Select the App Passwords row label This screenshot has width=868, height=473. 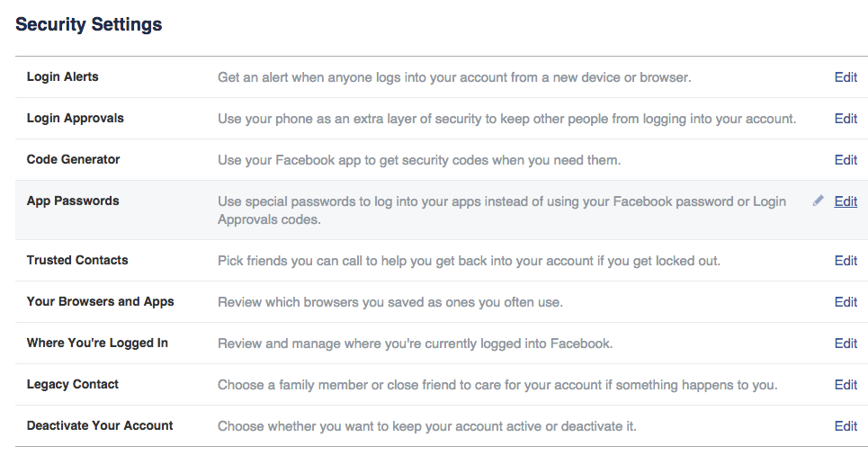(73, 201)
